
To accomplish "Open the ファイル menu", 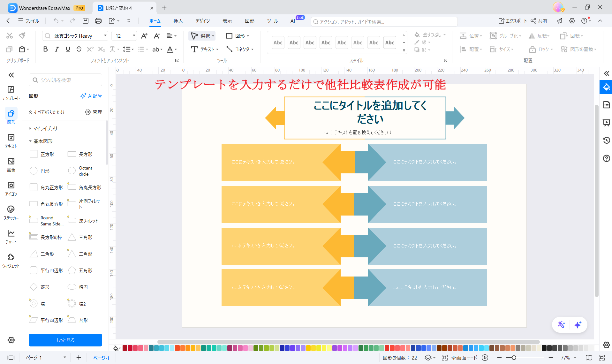I will 29,21.
